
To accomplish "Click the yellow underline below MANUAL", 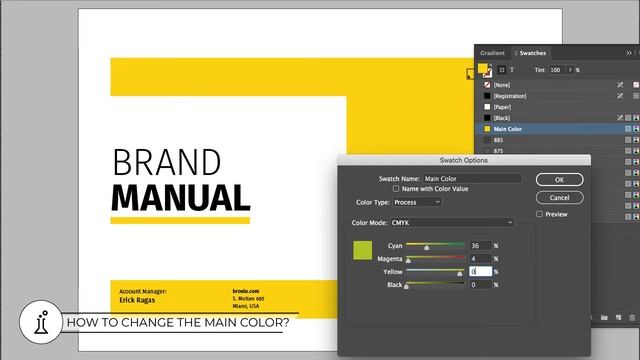I will point(180,221).
